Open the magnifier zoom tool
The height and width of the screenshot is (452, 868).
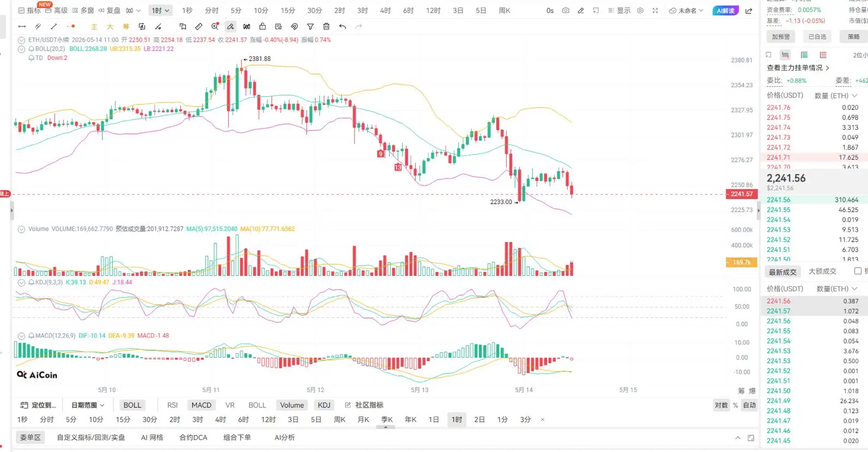pos(215,26)
